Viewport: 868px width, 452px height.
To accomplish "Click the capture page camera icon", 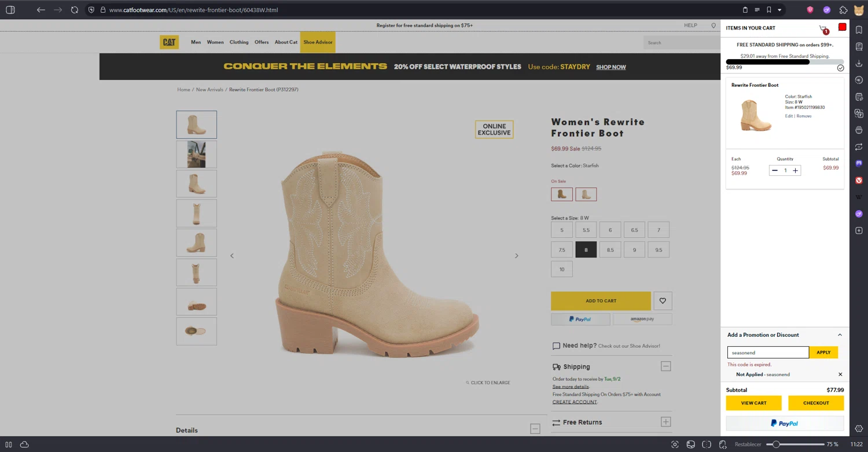I will (675, 444).
